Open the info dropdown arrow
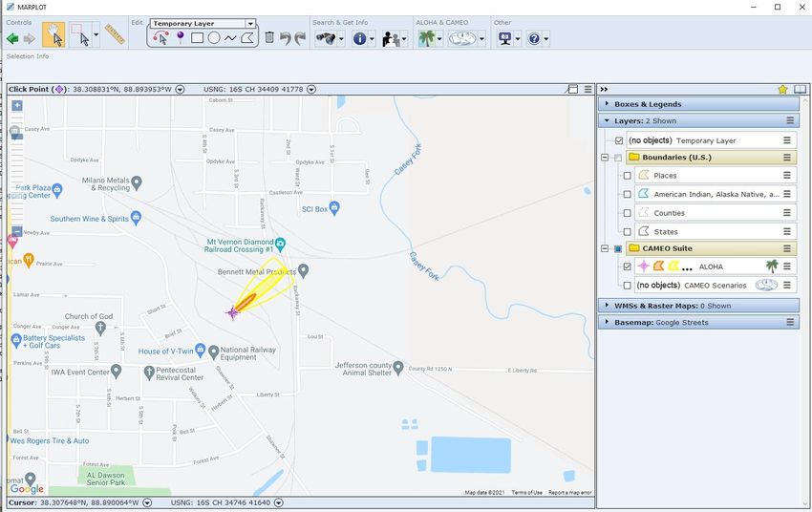 [372, 39]
